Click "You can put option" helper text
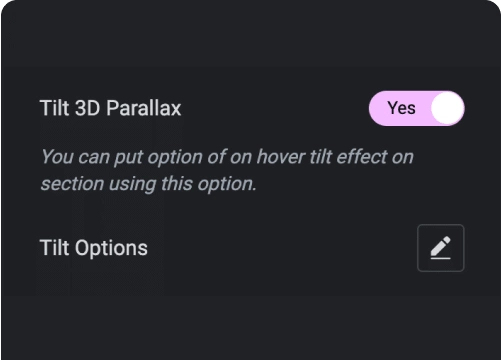 pos(121,157)
